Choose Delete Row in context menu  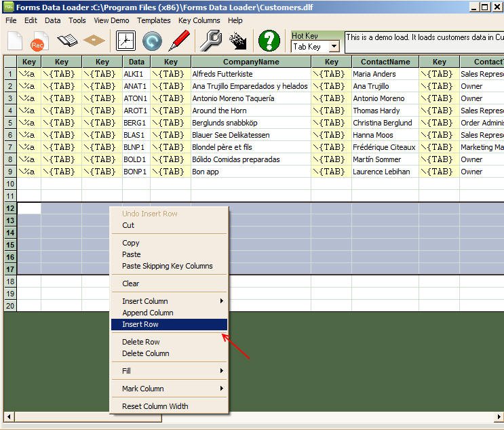169,342
